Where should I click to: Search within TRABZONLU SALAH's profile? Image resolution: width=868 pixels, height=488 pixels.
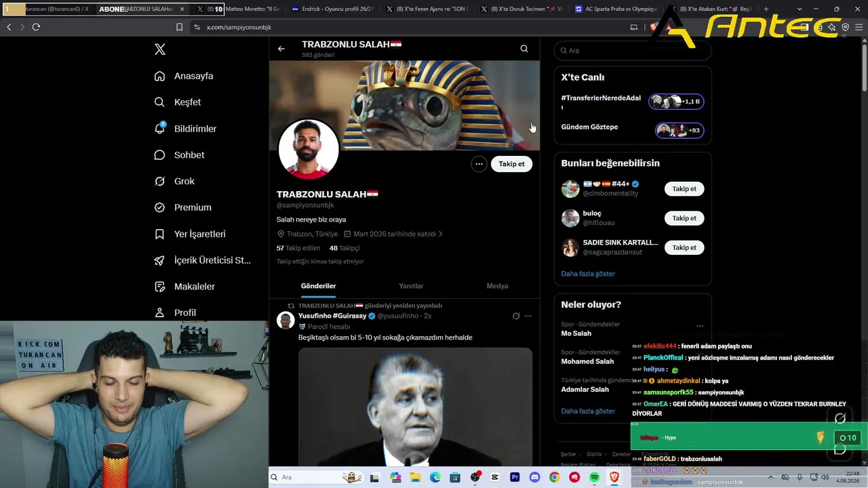524,49
